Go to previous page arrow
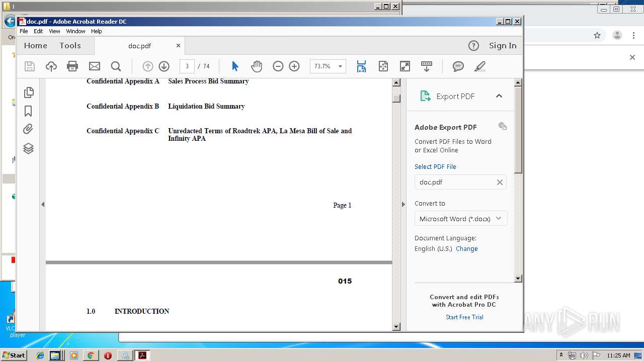The image size is (644, 362). [x=147, y=66]
